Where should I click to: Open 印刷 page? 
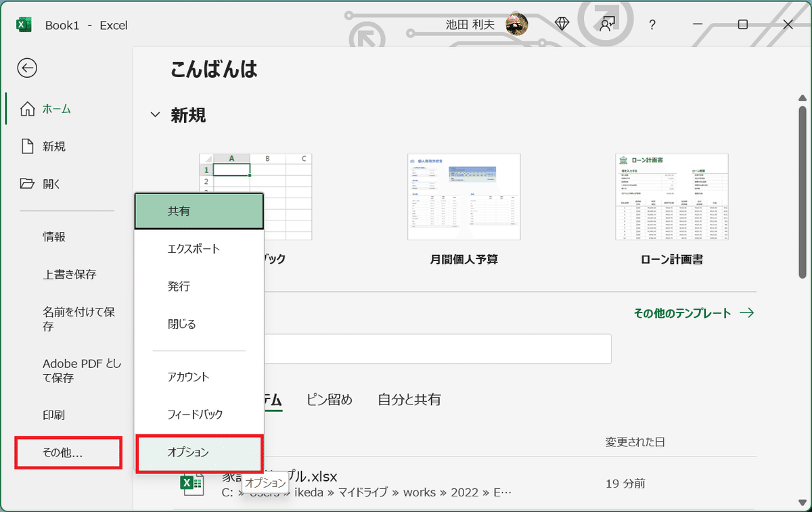(x=54, y=415)
